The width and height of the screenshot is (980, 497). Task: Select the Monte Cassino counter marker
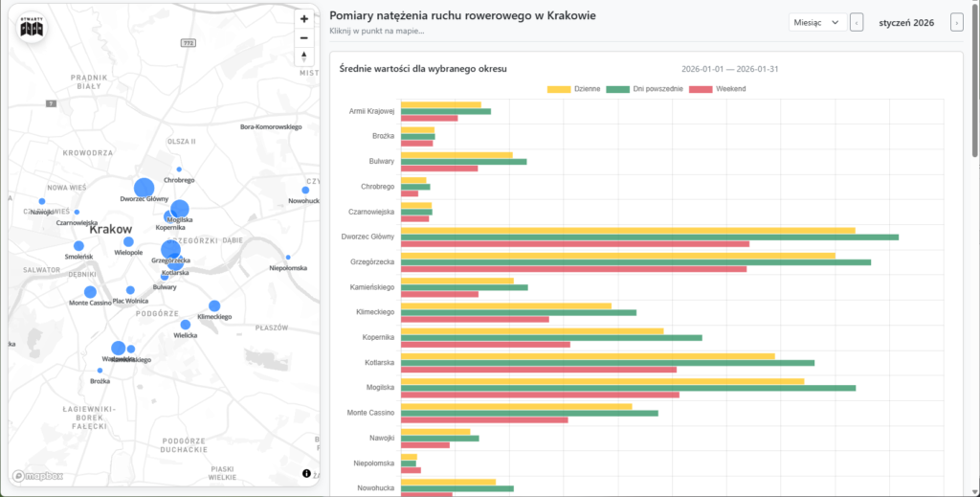[x=90, y=292]
